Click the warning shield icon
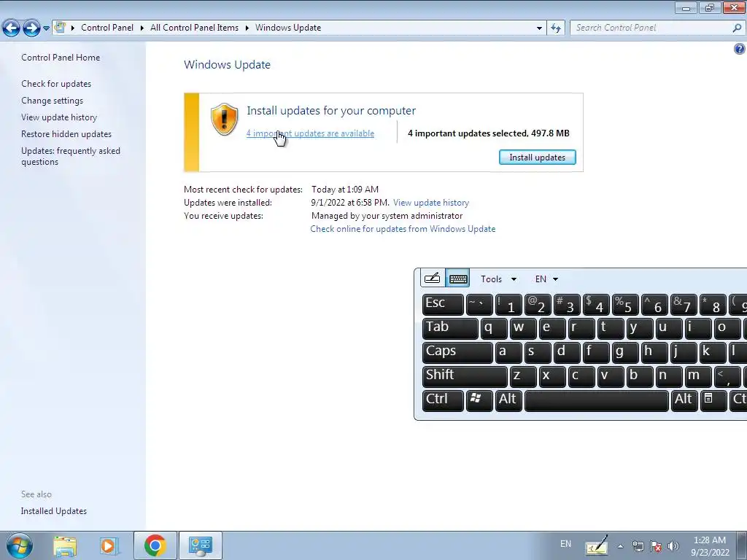 (x=225, y=119)
